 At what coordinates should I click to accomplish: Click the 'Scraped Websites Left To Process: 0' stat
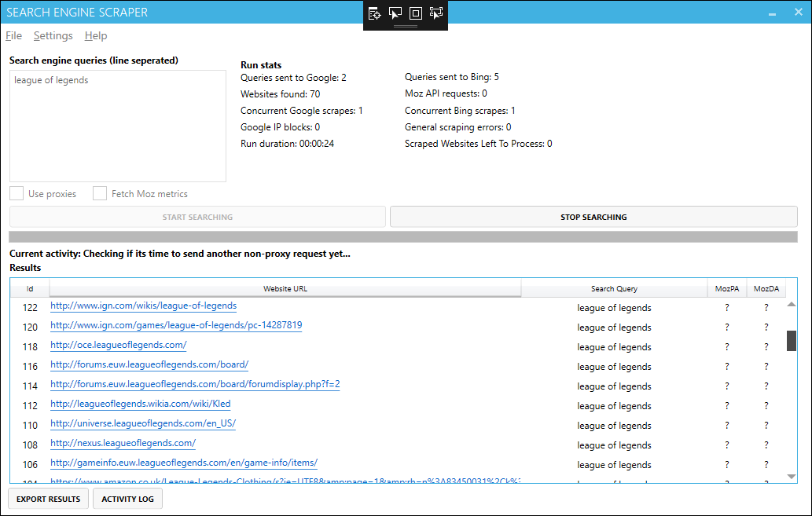point(479,144)
